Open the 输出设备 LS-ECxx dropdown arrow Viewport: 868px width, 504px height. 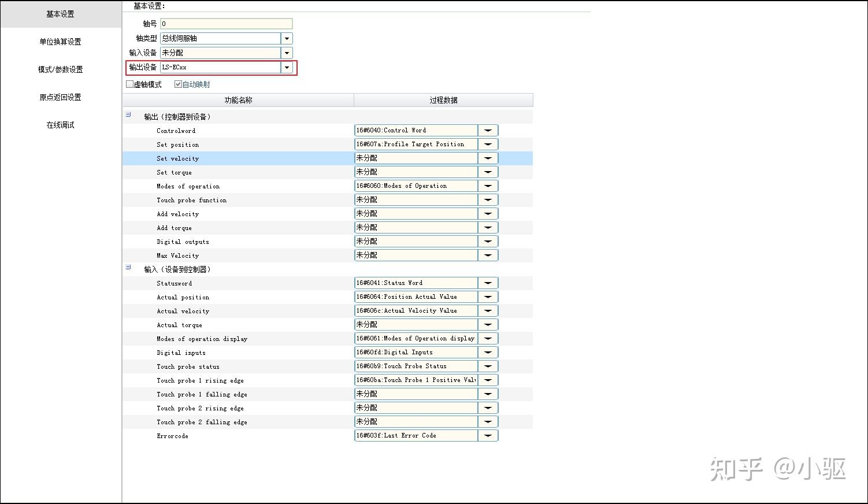pyautogui.click(x=287, y=67)
